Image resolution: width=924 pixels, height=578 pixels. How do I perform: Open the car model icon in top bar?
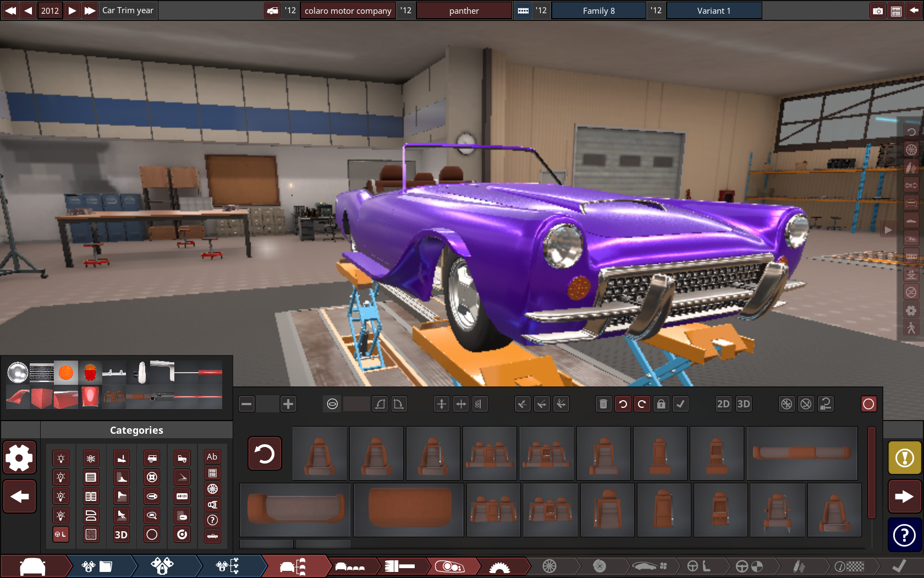pos(272,10)
